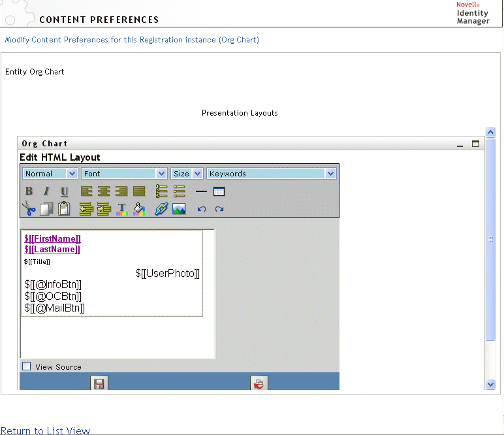This screenshot has width=504, height=435.
Task: Open the Font dropdown
Action: (x=124, y=174)
